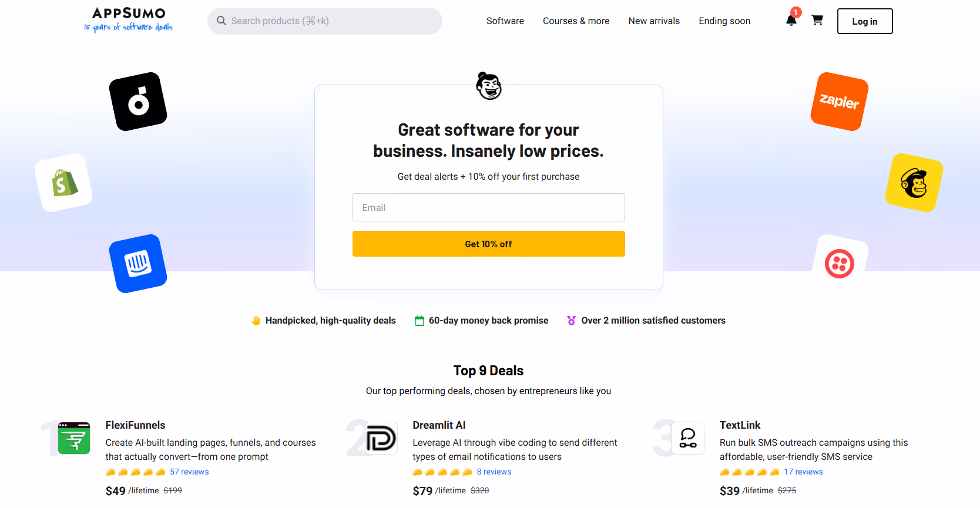Click the Intercom logo tile
Viewport: 980px width, 508px height.
[x=138, y=264]
